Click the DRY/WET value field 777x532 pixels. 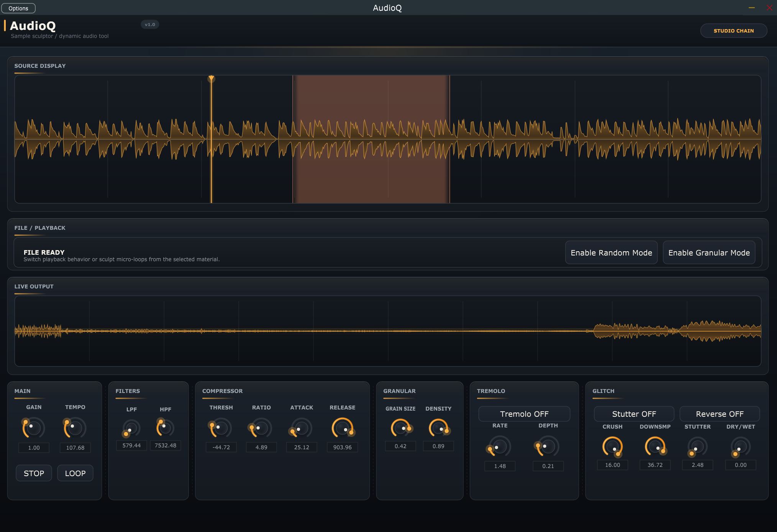[740, 465]
